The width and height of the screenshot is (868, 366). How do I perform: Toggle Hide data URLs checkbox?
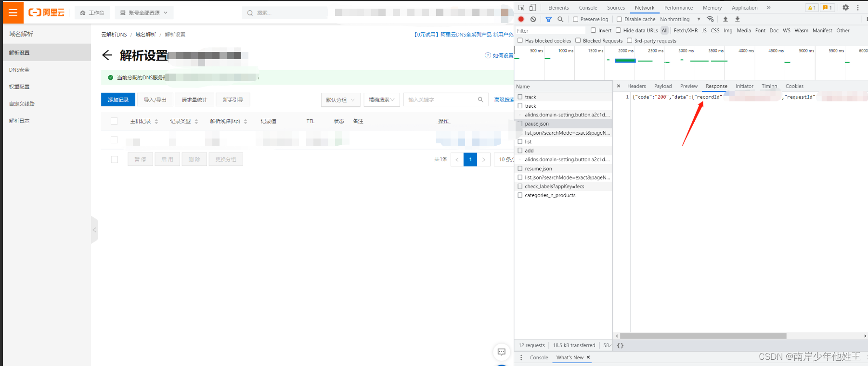click(618, 30)
